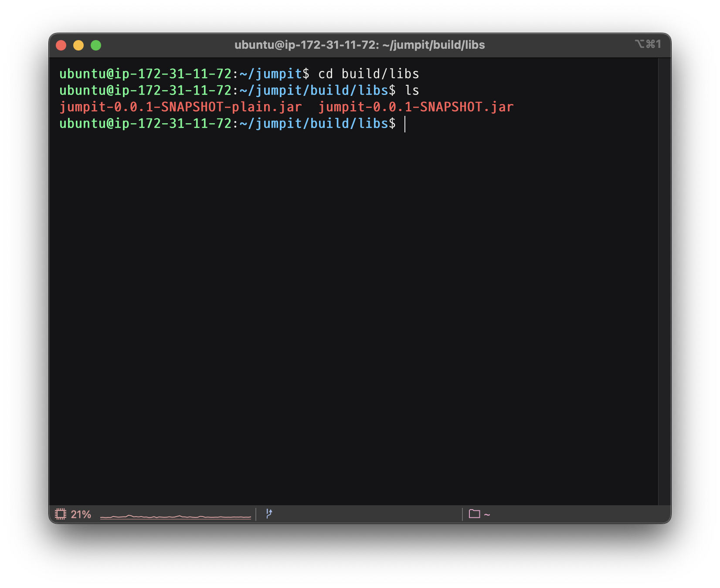Click the 21% CPU usage value
The image size is (720, 588).
pyautogui.click(x=81, y=514)
